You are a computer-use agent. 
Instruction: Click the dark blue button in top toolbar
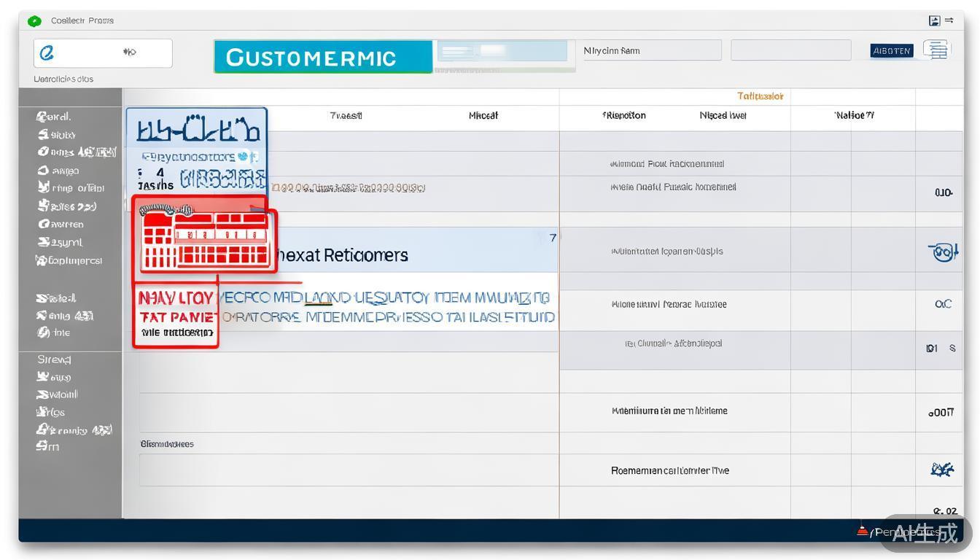point(892,50)
